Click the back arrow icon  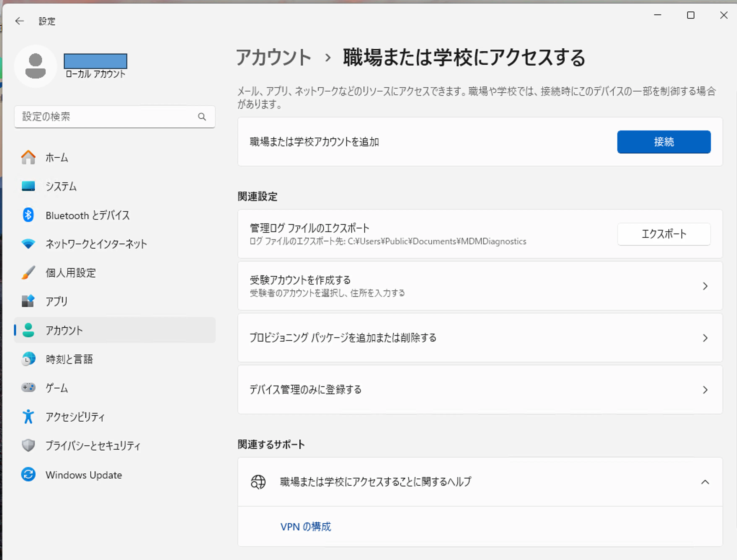[x=20, y=21]
